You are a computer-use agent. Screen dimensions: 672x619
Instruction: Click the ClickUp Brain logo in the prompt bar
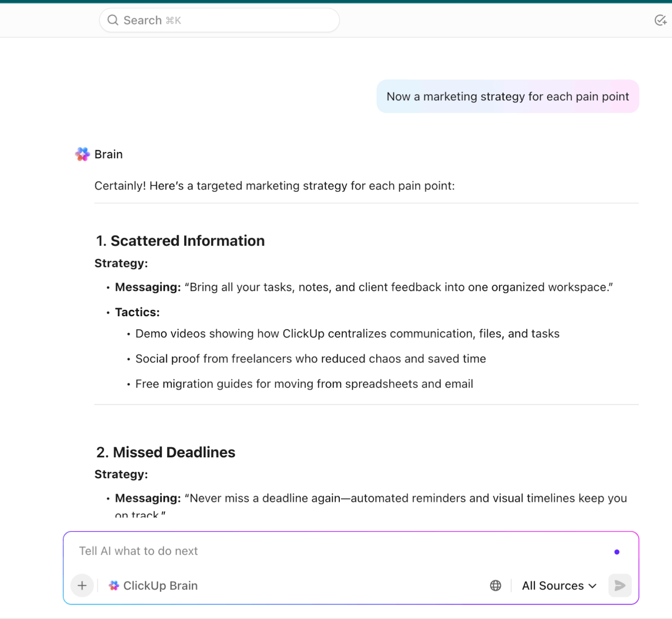(x=114, y=585)
